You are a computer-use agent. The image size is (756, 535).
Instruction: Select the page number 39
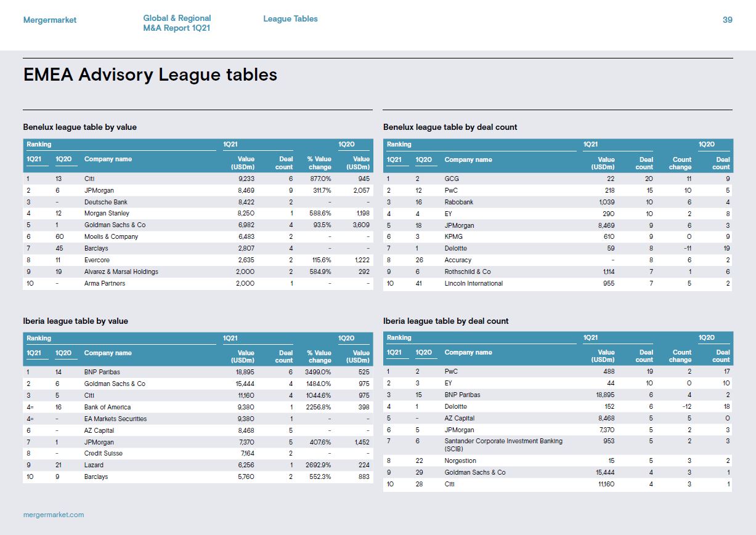pos(728,20)
